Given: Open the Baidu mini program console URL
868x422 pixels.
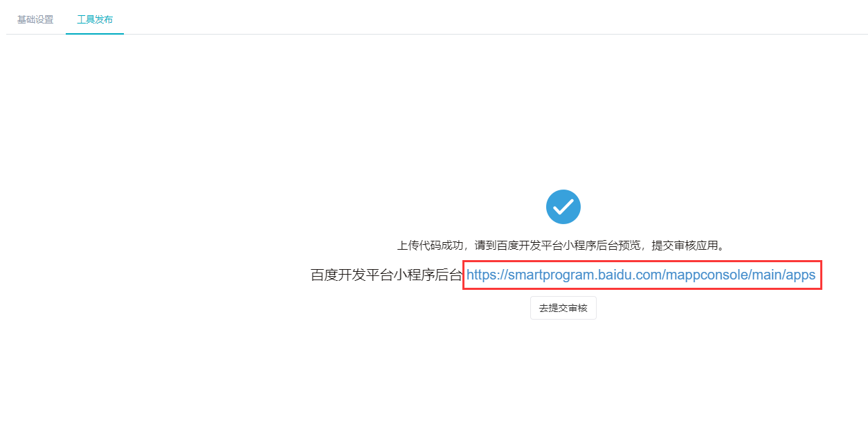Looking at the screenshot, I should tap(641, 275).
